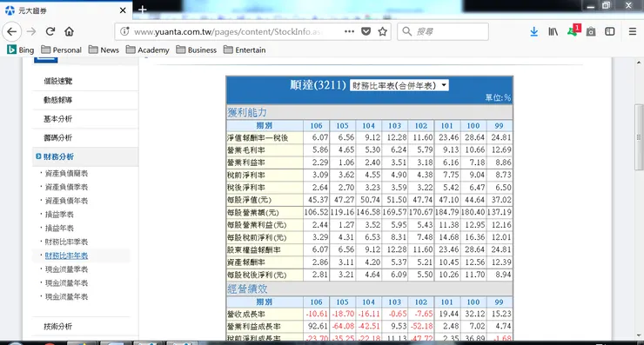Open the highlighted 財務比率年表 link
This screenshot has height=345, width=644.
[x=66, y=255]
